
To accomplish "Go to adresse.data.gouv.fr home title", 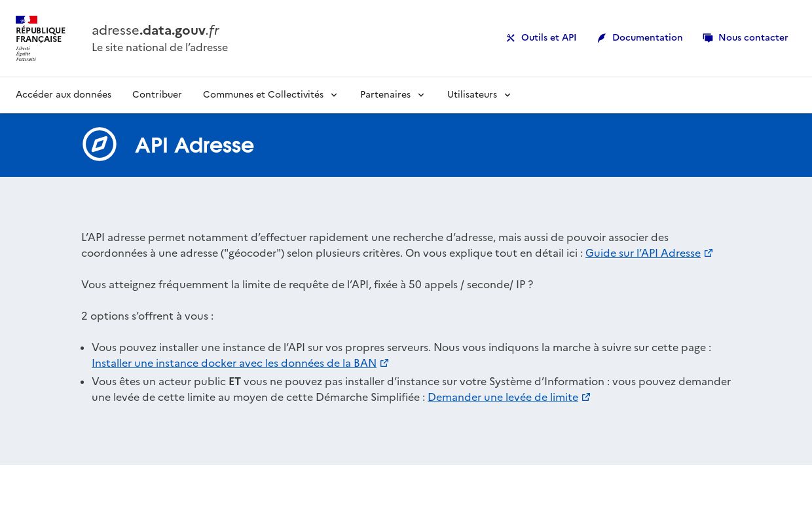I will click(155, 30).
